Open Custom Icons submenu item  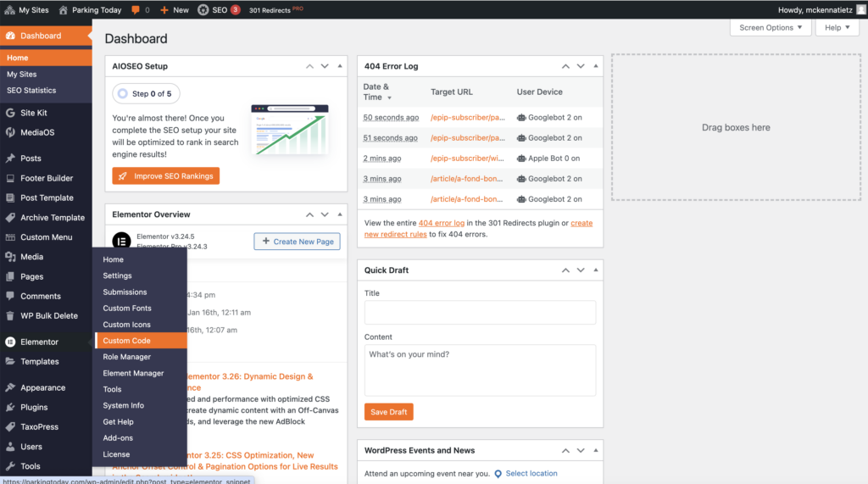coord(126,325)
